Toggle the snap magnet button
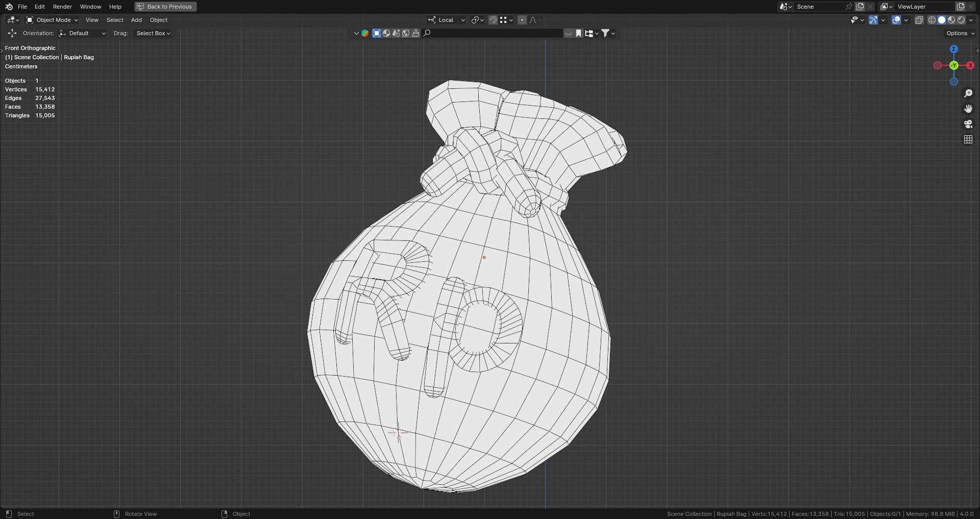Viewport: 980px width, 519px height. [x=493, y=20]
